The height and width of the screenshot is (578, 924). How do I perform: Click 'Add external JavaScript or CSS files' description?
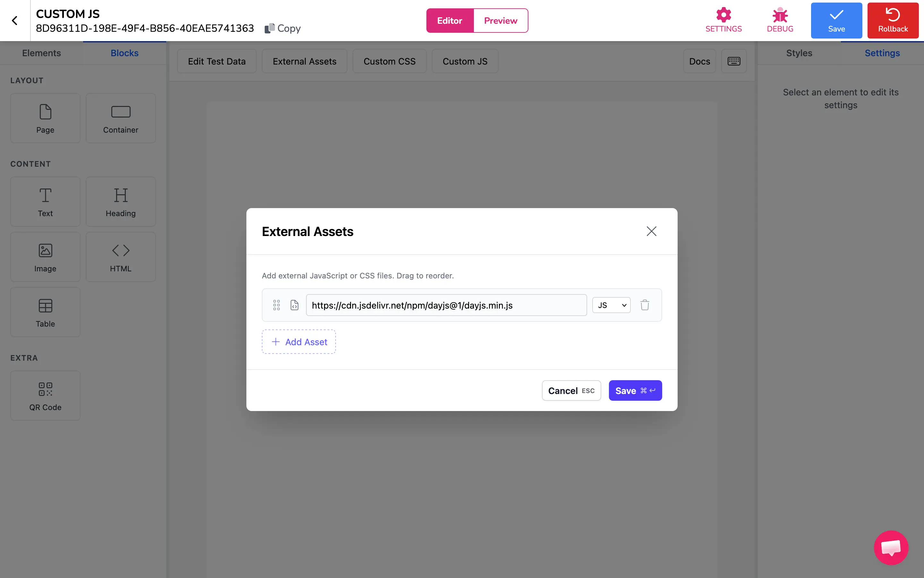358,276
